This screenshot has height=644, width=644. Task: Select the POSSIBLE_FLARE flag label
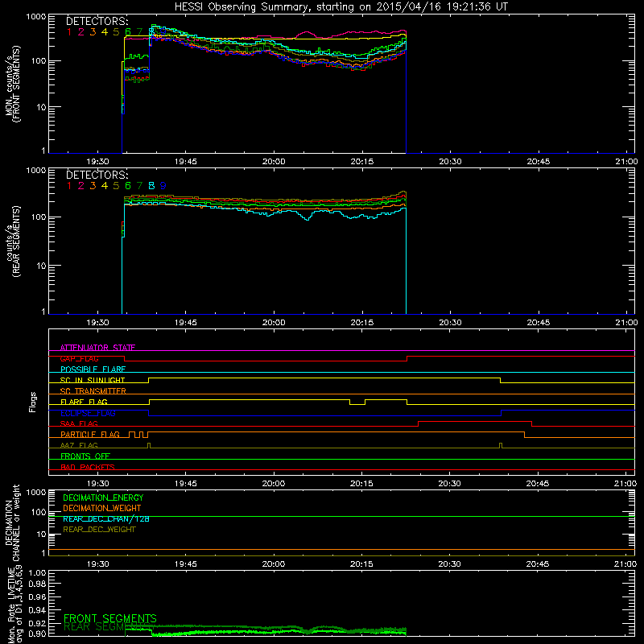pyautogui.click(x=93, y=369)
